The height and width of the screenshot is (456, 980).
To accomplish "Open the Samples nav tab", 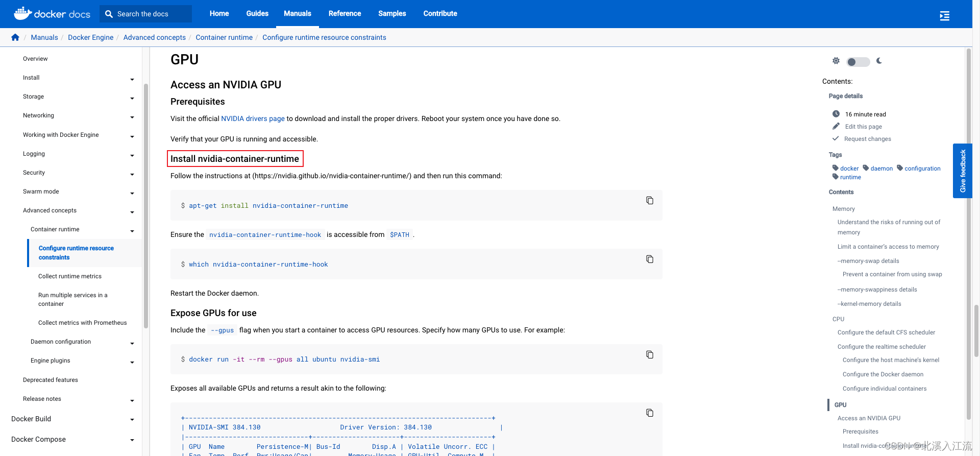I will point(392,13).
